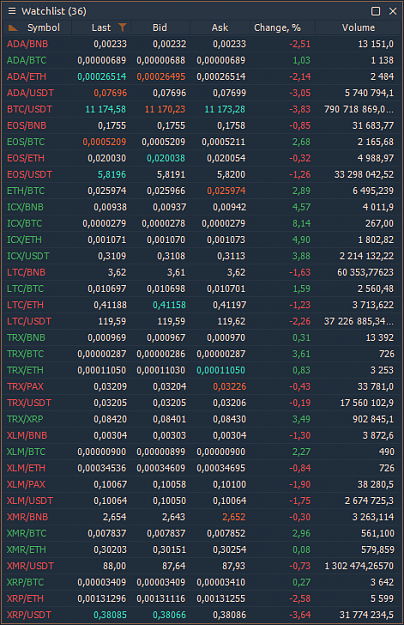
Task: Open the Watchlist hamburger menu
Action: 12,11
